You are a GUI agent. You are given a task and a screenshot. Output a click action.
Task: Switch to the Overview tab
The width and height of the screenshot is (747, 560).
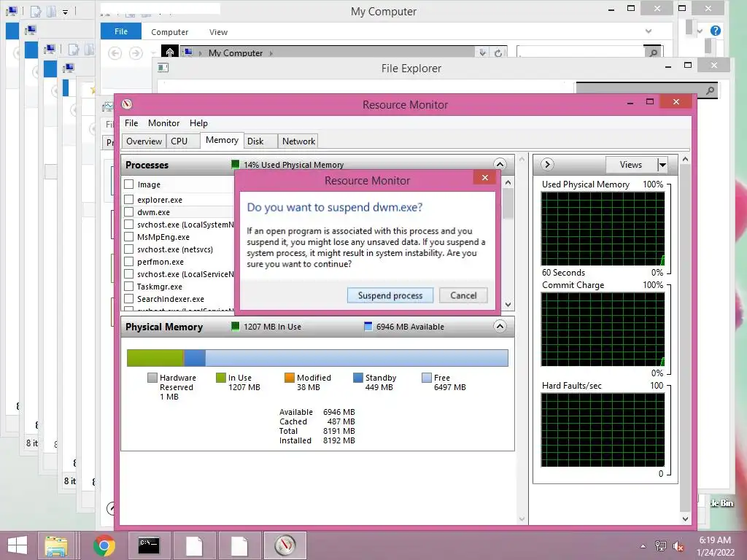(144, 141)
